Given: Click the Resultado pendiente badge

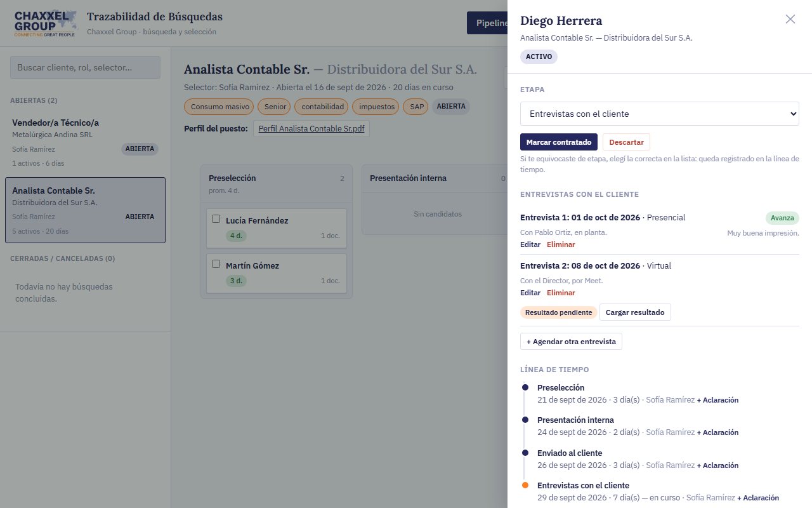Looking at the screenshot, I should 558,312.
